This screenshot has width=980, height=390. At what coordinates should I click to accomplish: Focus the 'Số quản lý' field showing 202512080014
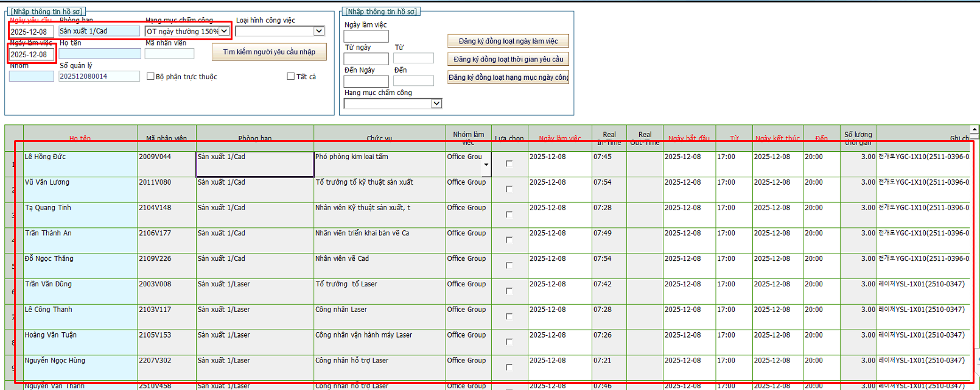(x=99, y=77)
